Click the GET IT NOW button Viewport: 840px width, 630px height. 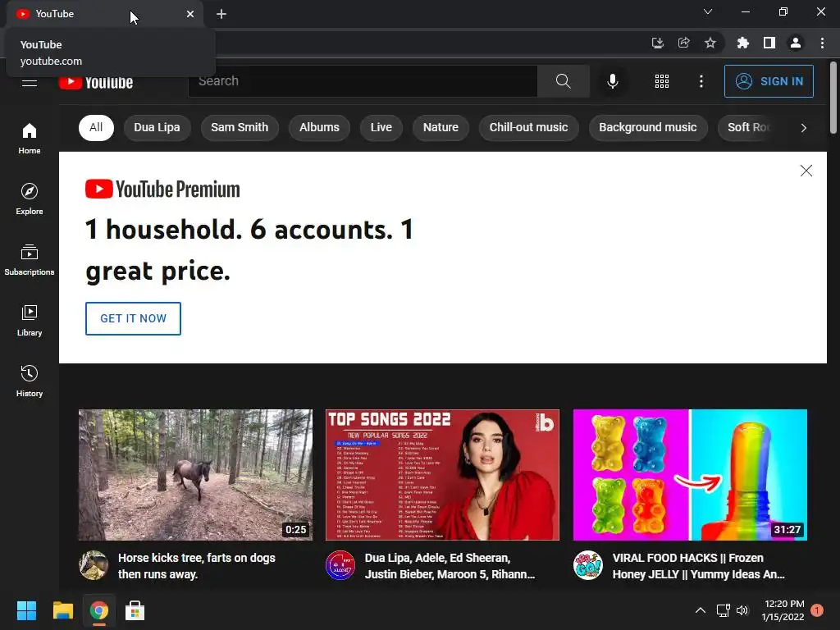click(133, 319)
